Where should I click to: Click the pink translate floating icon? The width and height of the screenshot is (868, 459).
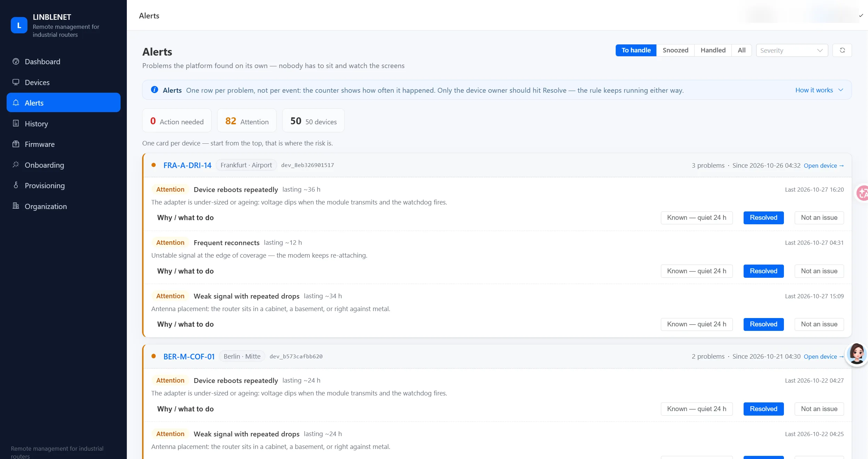click(x=862, y=193)
